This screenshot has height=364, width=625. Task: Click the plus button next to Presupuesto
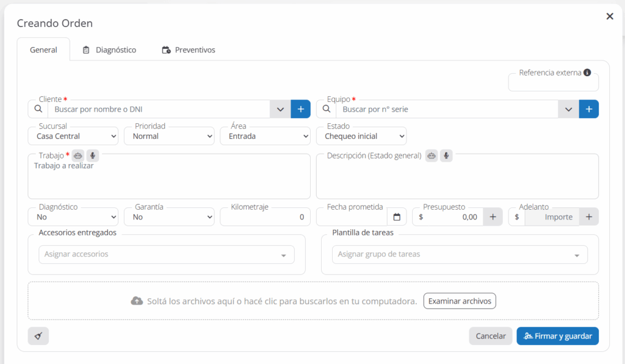(x=493, y=217)
